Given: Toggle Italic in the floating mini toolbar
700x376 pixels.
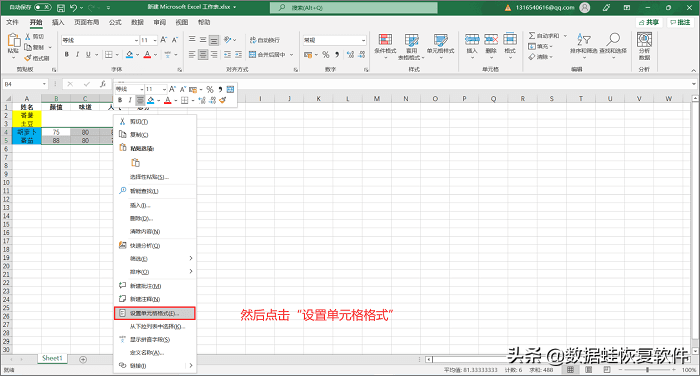Looking at the screenshot, I should click(130, 100).
